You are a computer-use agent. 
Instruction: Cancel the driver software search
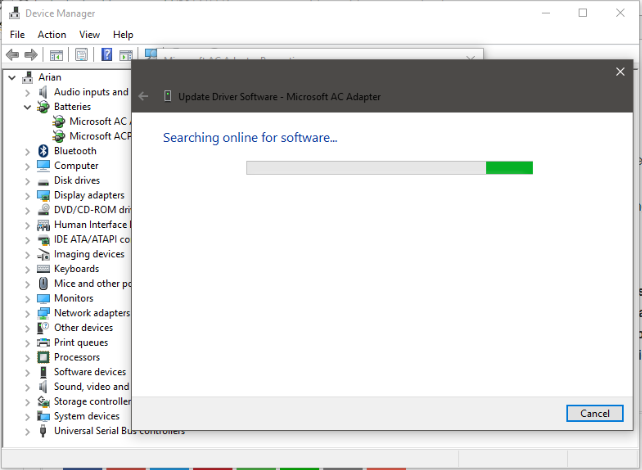595,414
